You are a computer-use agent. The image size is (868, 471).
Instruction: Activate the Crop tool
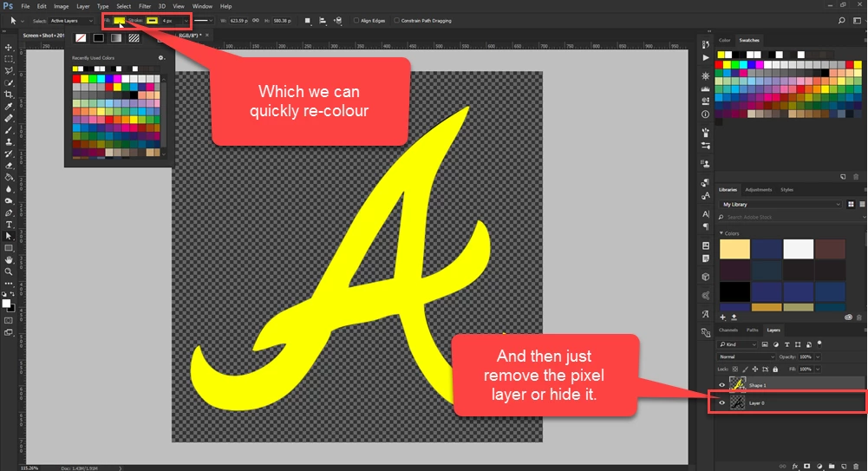(9, 95)
